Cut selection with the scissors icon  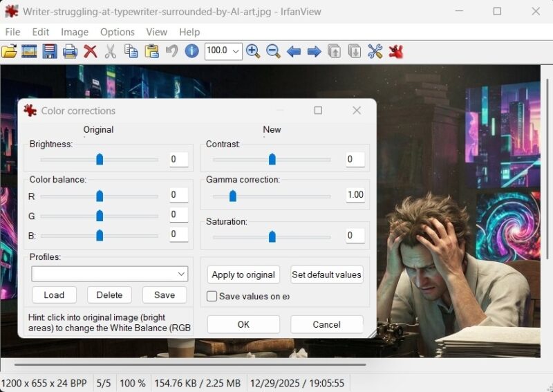(111, 52)
